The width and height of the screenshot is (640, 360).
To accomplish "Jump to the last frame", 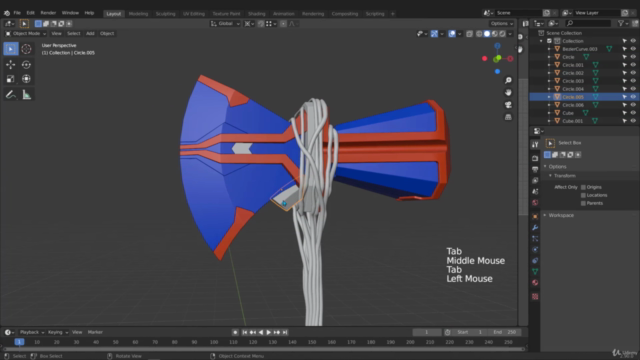I will 285,333.
